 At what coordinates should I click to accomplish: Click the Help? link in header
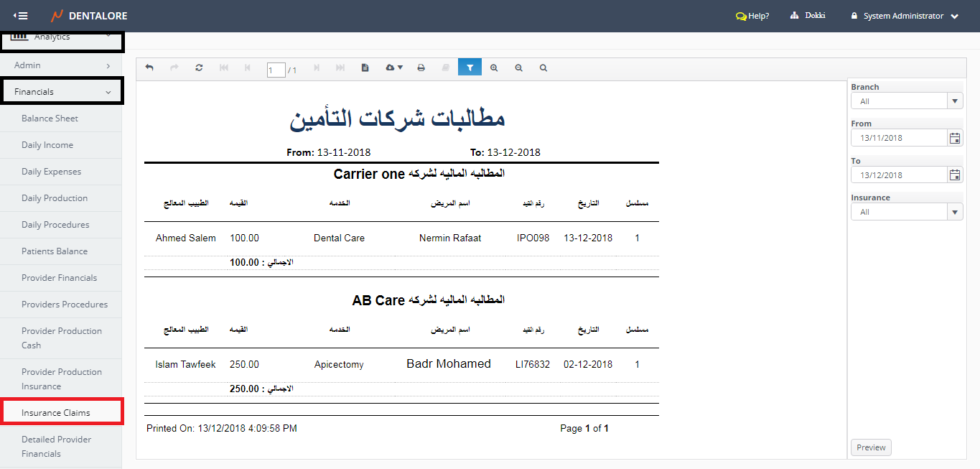point(752,16)
